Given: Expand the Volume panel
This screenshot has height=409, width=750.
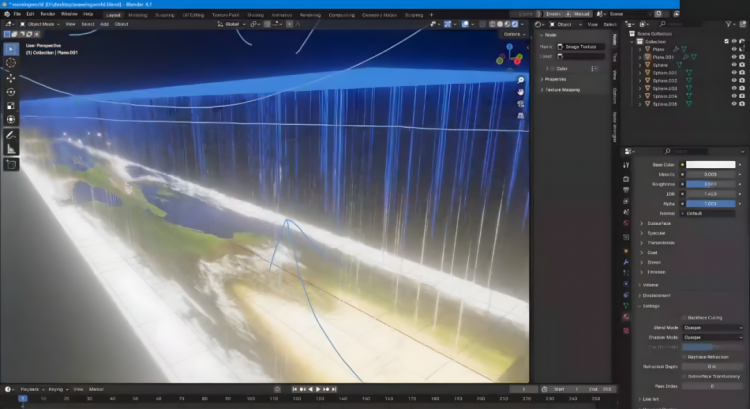Looking at the screenshot, I should (x=649, y=285).
